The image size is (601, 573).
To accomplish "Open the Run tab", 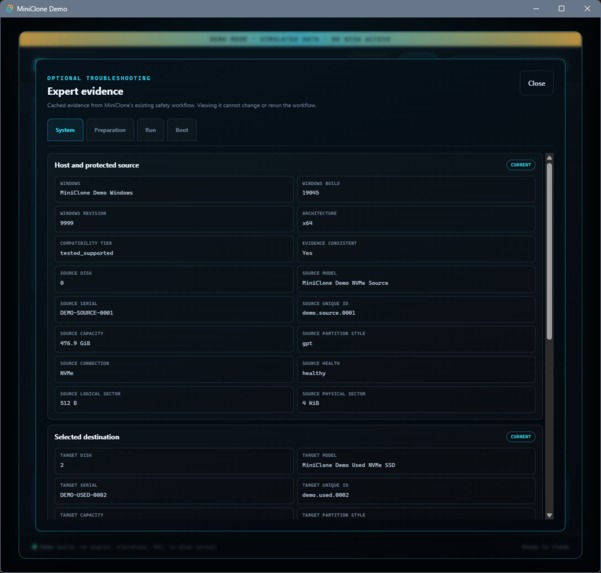I will [x=151, y=130].
